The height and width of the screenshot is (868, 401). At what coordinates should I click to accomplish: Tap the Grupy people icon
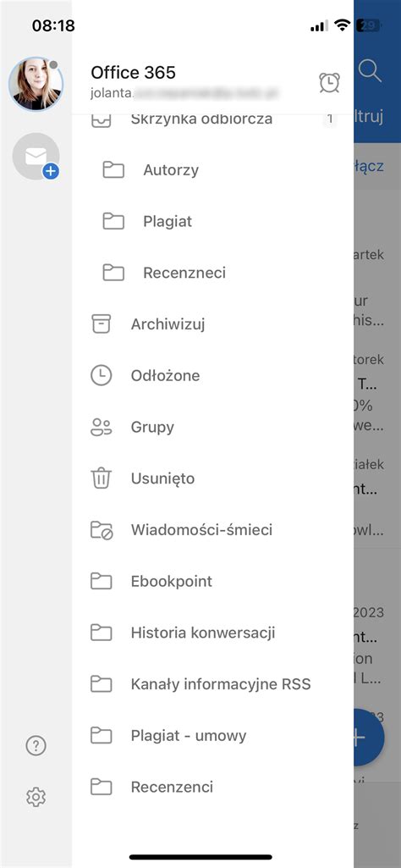pos(102,427)
